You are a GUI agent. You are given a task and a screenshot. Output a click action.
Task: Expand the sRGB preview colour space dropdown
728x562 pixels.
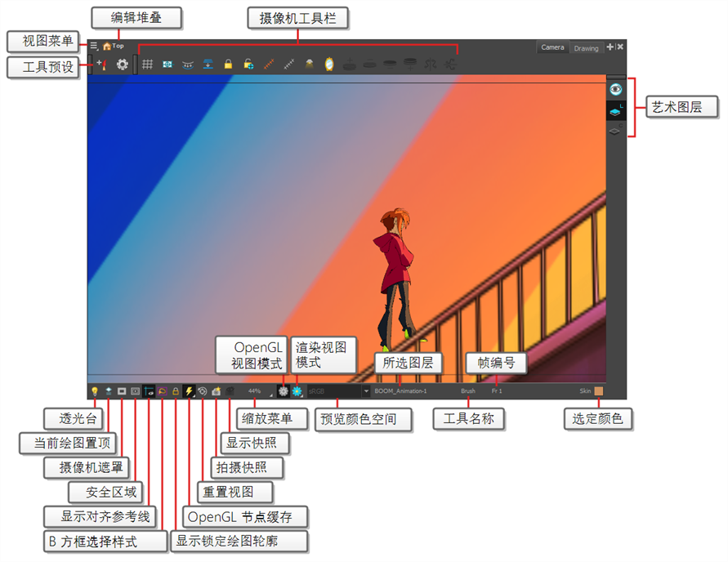(366, 391)
